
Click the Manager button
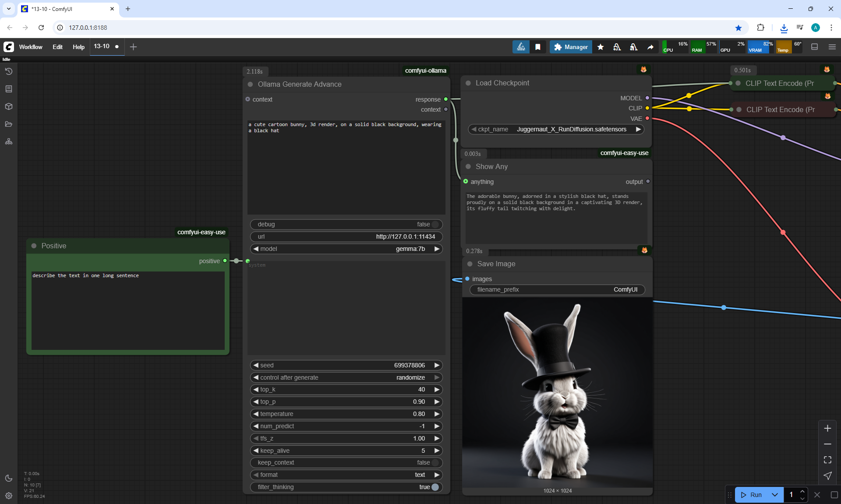click(x=571, y=47)
